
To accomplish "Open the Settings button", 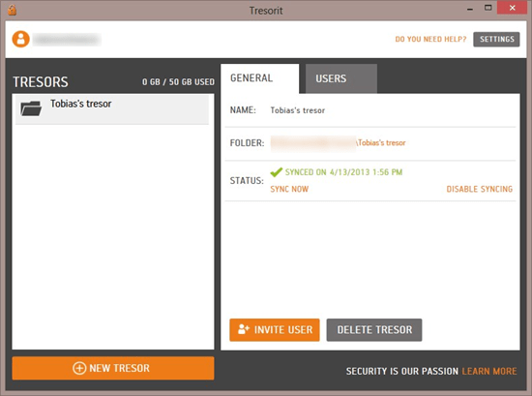I will (x=496, y=40).
